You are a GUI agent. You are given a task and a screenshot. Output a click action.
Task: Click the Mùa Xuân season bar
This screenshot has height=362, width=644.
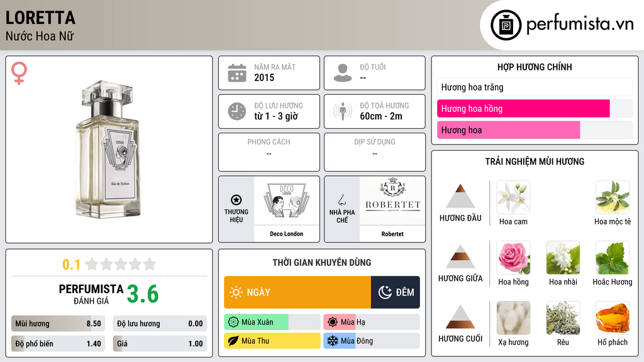(272, 322)
